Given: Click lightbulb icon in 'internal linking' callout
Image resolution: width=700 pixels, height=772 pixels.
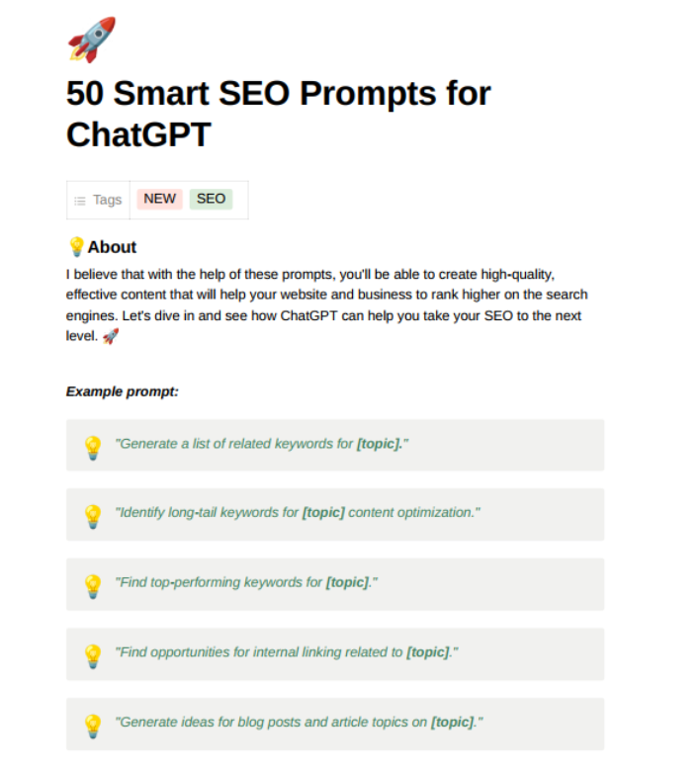Looking at the screenshot, I should 93,655.
